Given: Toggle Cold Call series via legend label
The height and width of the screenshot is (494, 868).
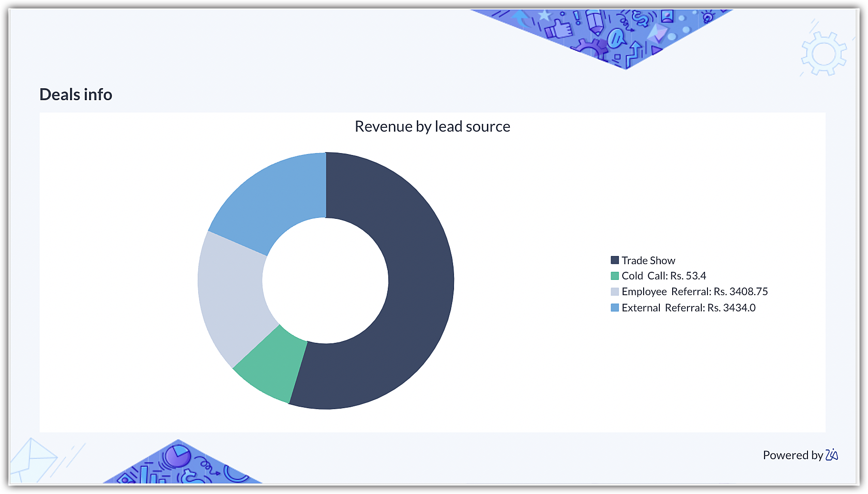Looking at the screenshot, I should (663, 276).
